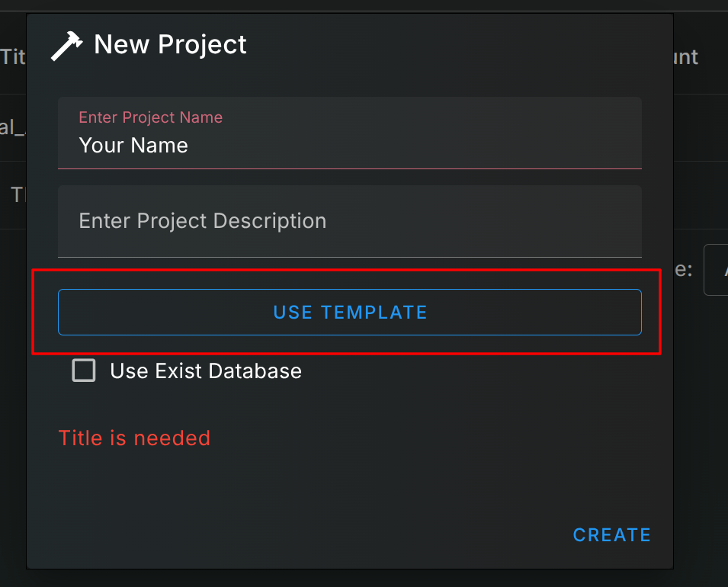The image size is (728, 587).
Task: Enable the Use Exist Database checkbox
Action: [84, 371]
